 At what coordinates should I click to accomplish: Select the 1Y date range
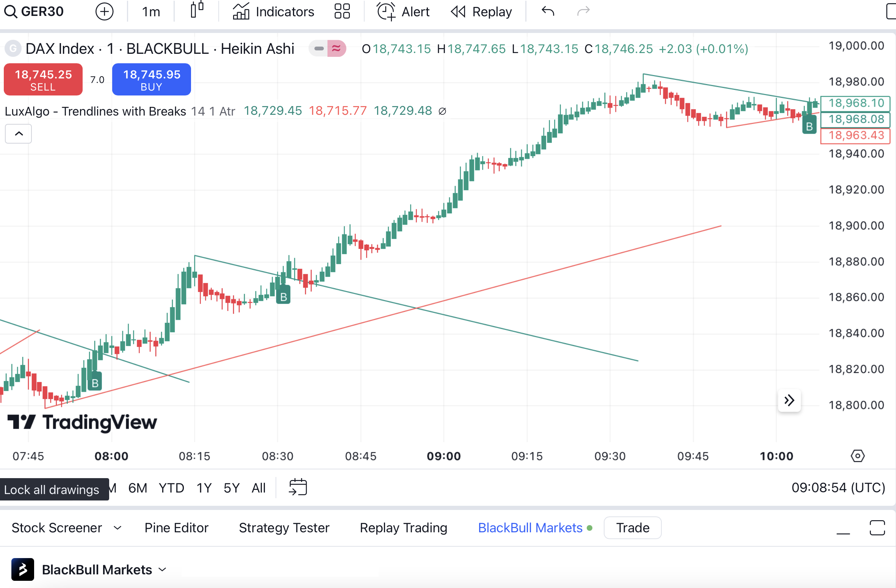tap(204, 488)
